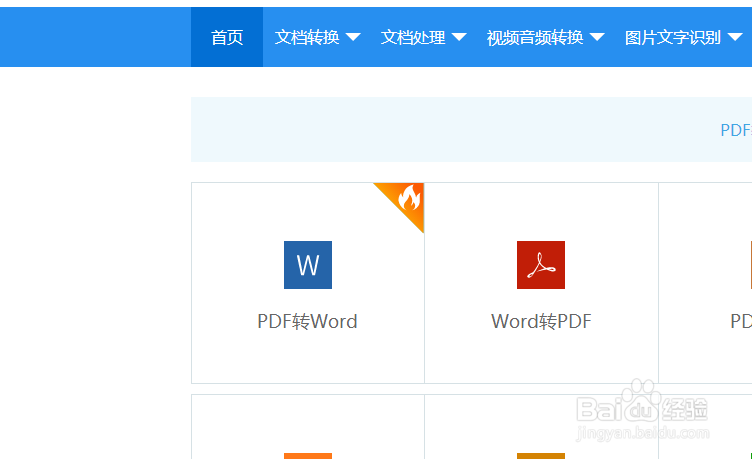Open the 图片文字识别 menu
The image size is (752, 459).
[672, 37]
